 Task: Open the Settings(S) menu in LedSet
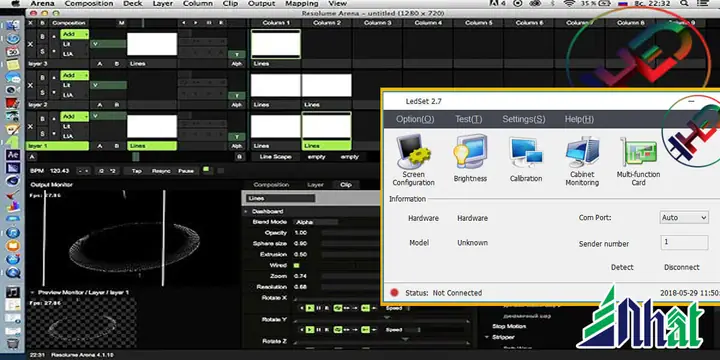click(523, 119)
